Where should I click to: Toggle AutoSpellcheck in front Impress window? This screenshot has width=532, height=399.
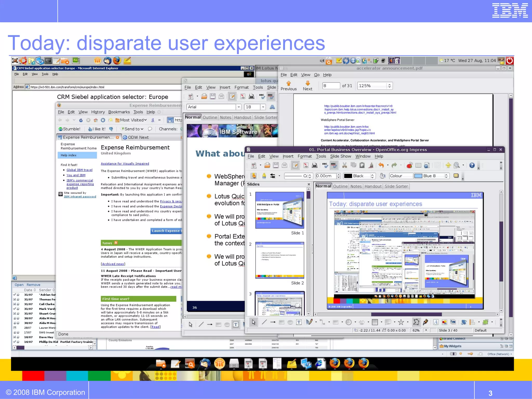click(334, 165)
